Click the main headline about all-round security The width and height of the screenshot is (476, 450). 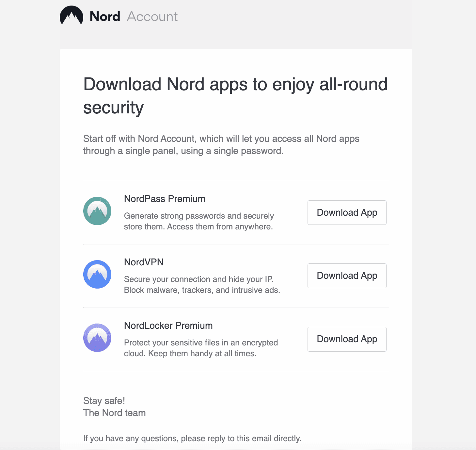click(235, 96)
